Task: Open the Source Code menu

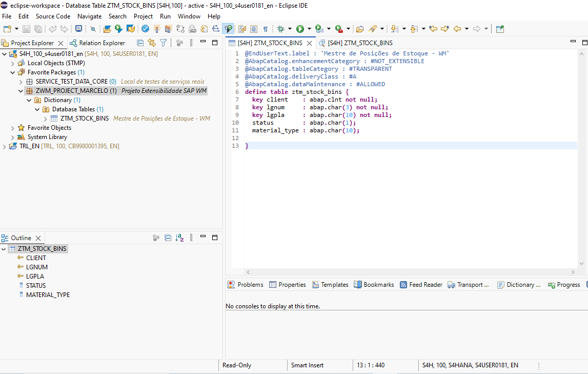Action: [53, 16]
